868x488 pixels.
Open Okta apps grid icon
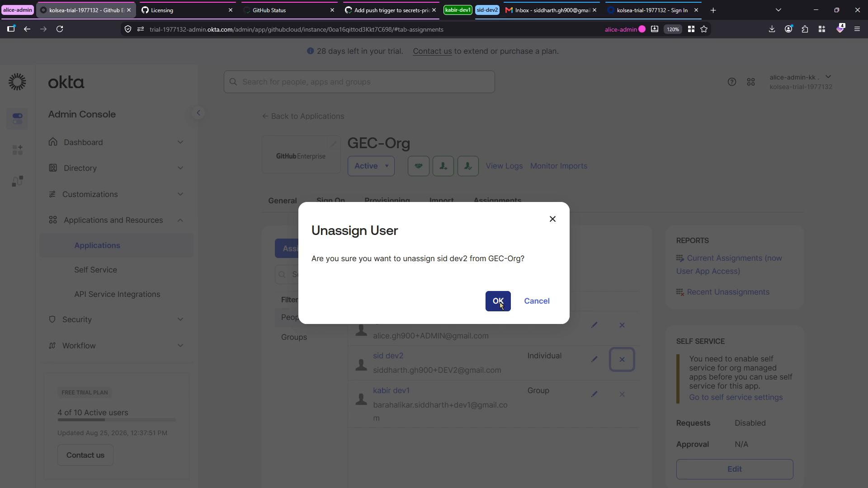pos(751,82)
